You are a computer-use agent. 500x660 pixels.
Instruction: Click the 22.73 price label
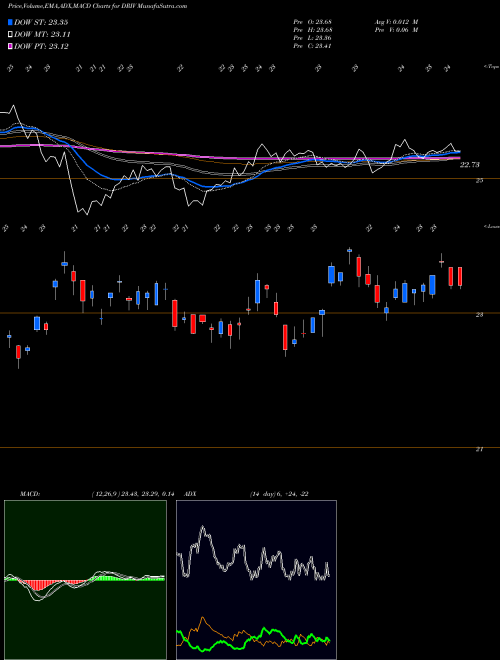pos(469,165)
